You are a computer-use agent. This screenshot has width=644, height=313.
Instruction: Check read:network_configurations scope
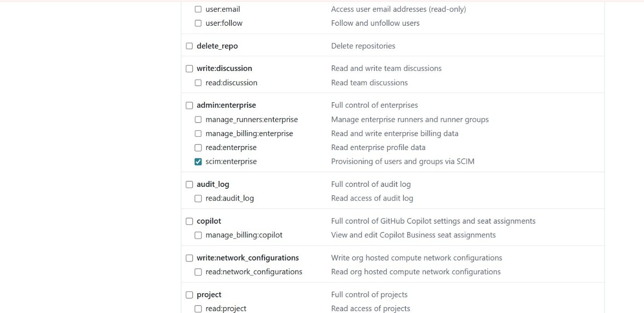point(198,272)
